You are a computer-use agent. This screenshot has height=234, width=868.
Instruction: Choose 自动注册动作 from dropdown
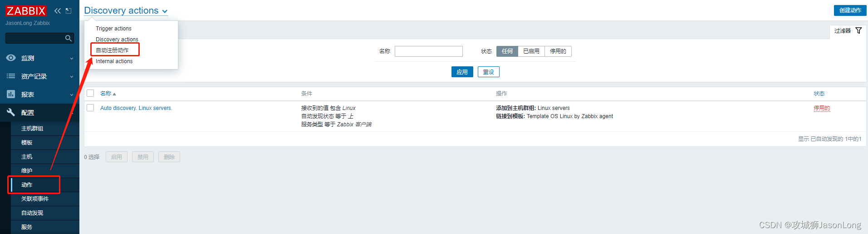112,50
